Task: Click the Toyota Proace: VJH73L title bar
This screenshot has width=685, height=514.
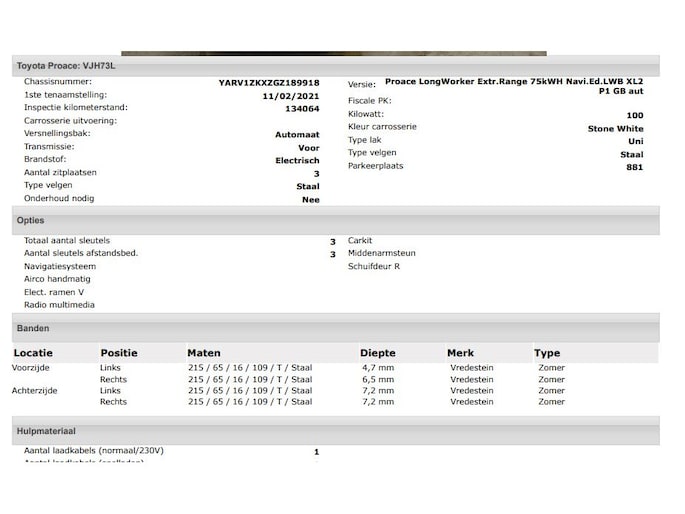Action: [66, 66]
